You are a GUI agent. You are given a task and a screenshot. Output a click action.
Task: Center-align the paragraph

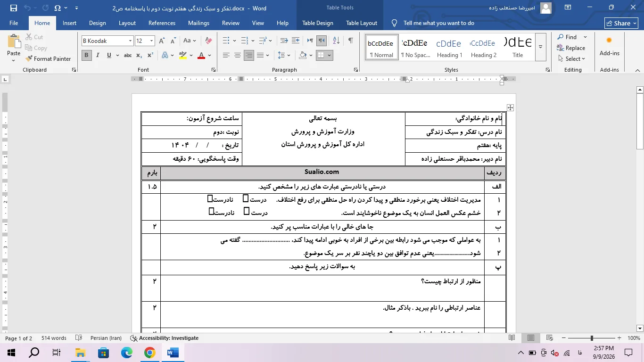238,55
